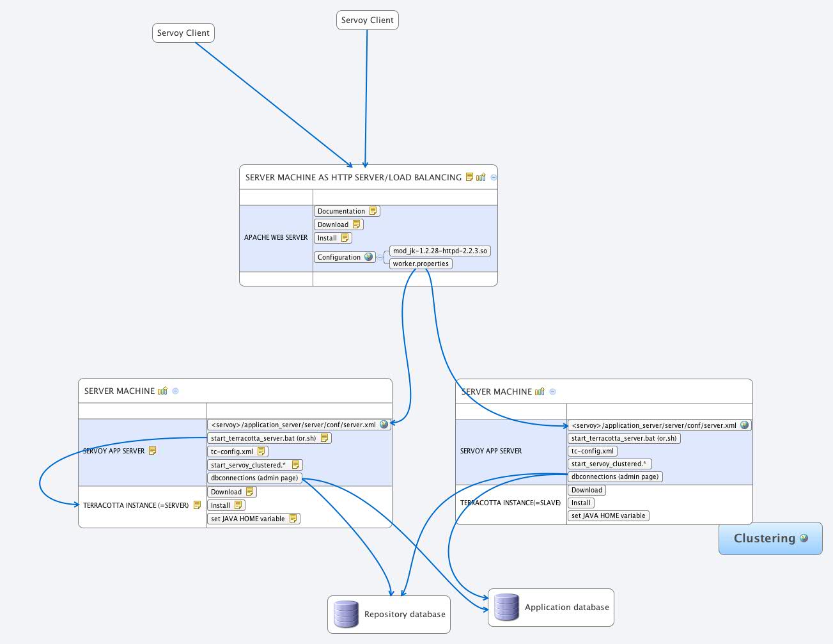Image resolution: width=833 pixels, height=644 pixels.
Task: Open the note attached to the Documentation node
Action: (373, 210)
